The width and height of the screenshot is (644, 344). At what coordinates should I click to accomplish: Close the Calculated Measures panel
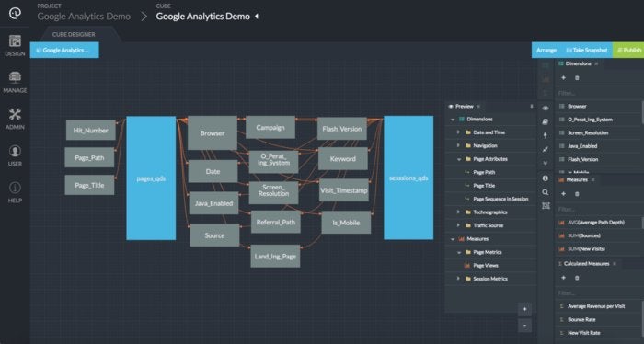point(615,264)
